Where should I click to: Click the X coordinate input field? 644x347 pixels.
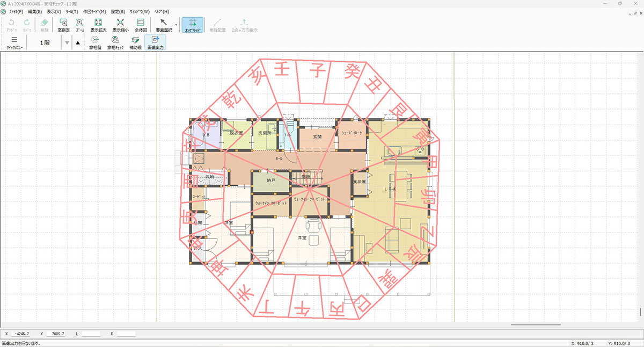pos(22,334)
